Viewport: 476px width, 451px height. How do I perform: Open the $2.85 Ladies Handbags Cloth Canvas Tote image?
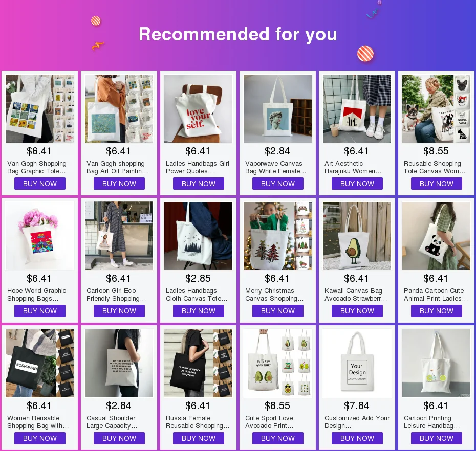pos(198,236)
